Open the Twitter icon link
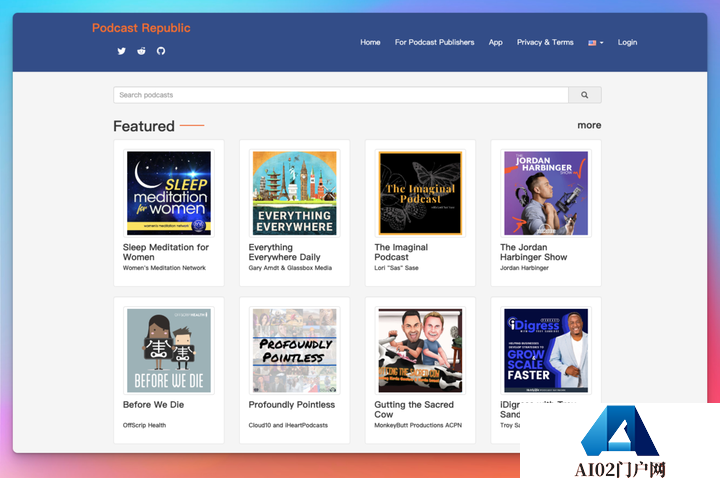Viewport: 720px width, 478px height. click(121, 51)
